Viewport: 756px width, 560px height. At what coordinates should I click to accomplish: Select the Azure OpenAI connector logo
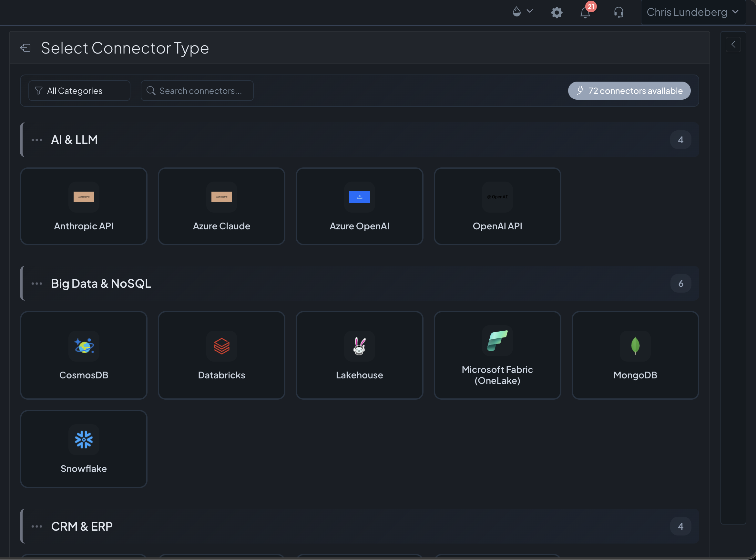click(x=360, y=197)
